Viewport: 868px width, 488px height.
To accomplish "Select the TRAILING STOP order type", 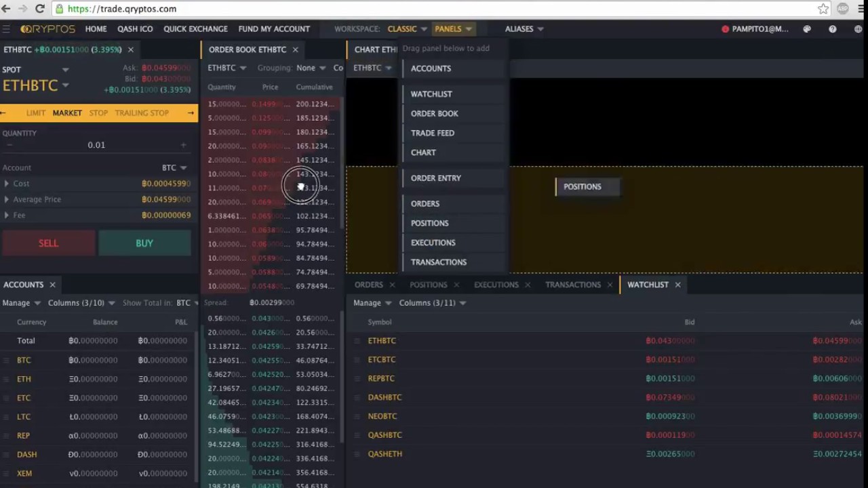I will click(x=142, y=113).
